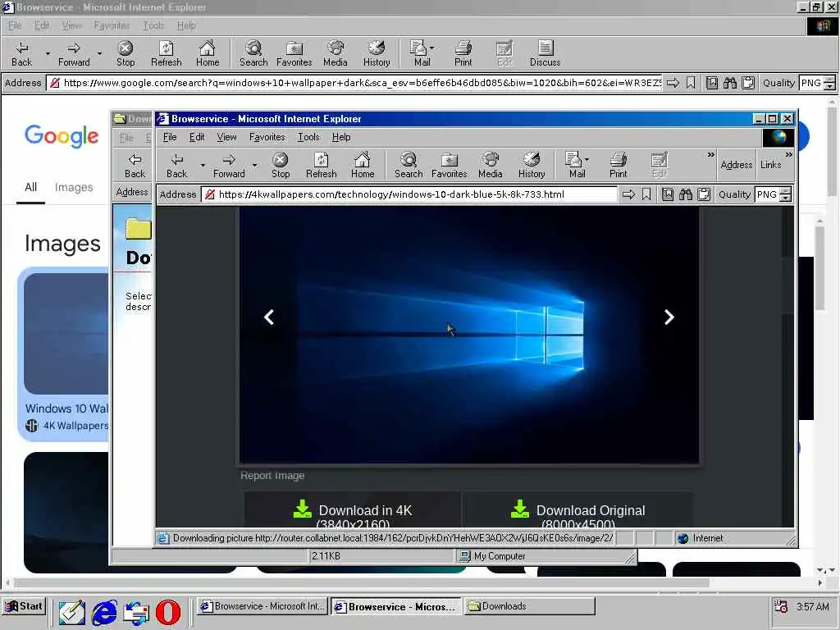Image resolution: width=840 pixels, height=630 pixels.
Task: Open History in the front window toolbar
Action: (x=532, y=165)
